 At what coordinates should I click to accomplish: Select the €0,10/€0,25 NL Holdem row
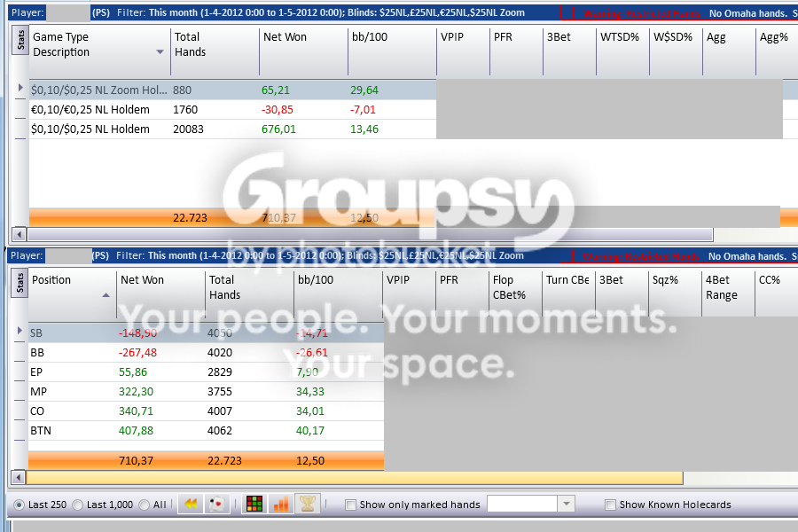232,109
